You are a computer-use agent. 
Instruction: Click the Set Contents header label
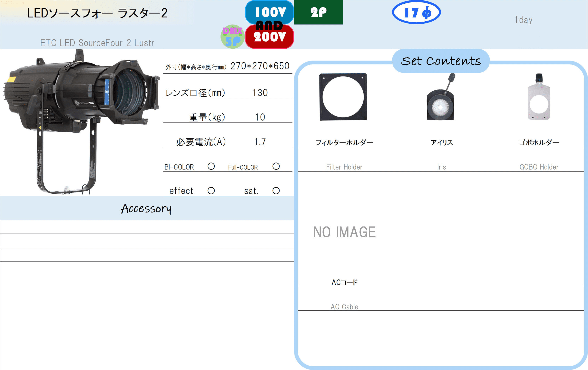[441, 61]
